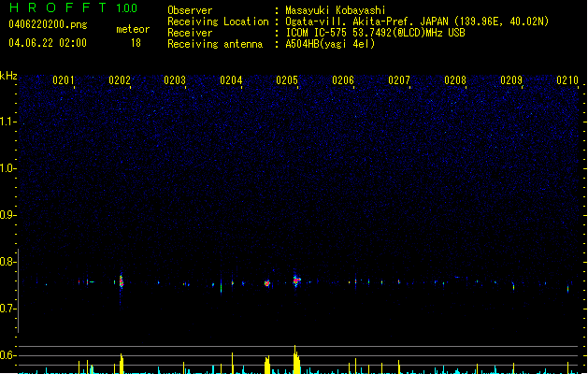
Task: Click the 0.7 kHz frequency label
Action: [7, 309]
